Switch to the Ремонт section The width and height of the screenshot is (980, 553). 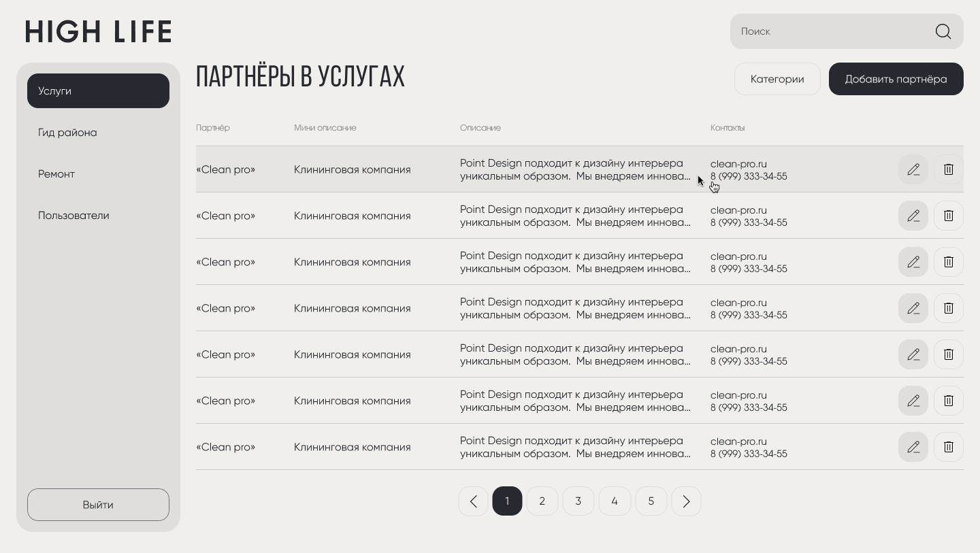56,174
